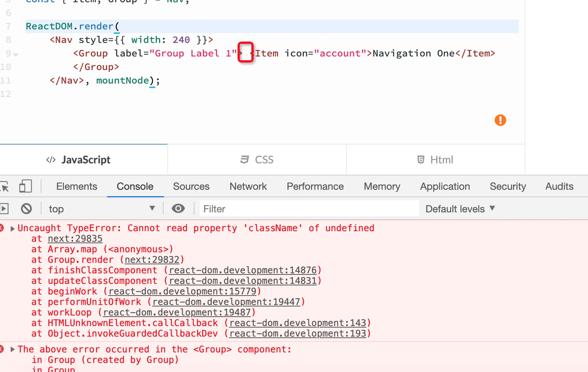Open the Performance devtools tab
Viewport: 588px width, 372px height.
(315, 186)
